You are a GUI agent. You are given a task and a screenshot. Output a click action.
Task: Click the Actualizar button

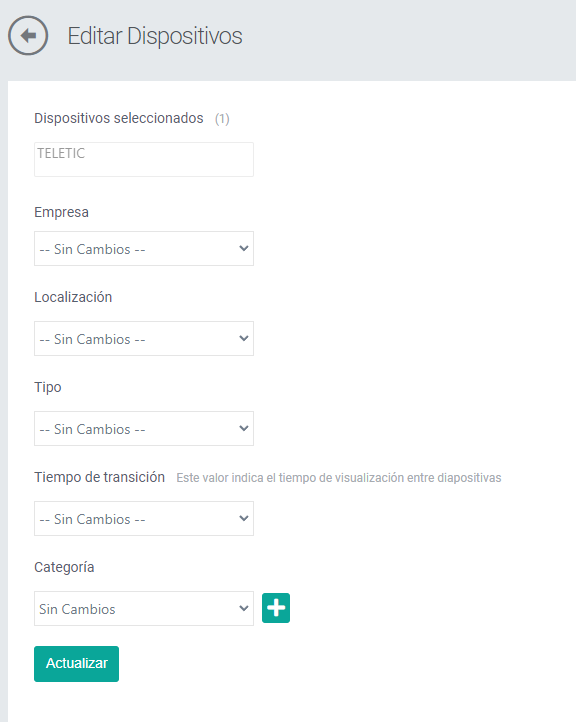[x=76, y=664]
